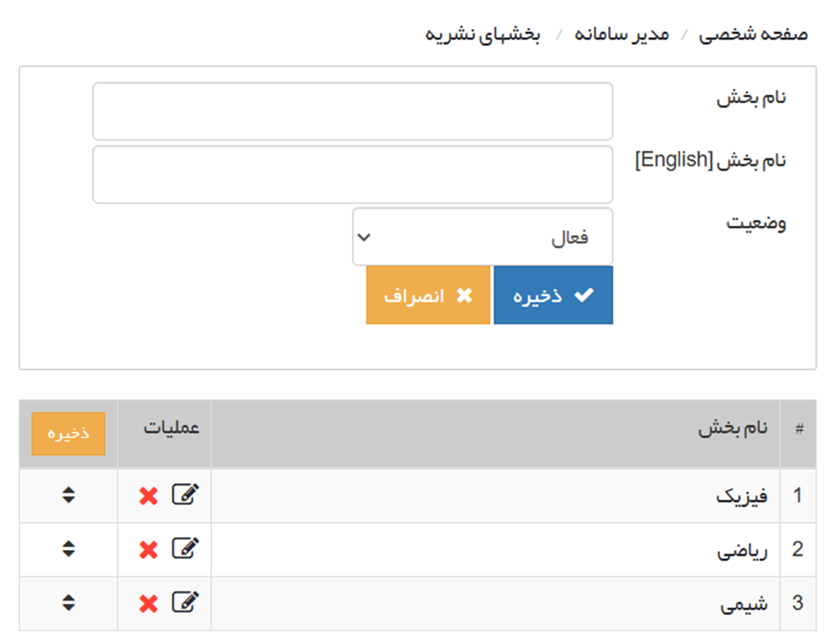Click the edit icon for شیمی row
Screen dimensions: 825x644
tap(185, 603)
